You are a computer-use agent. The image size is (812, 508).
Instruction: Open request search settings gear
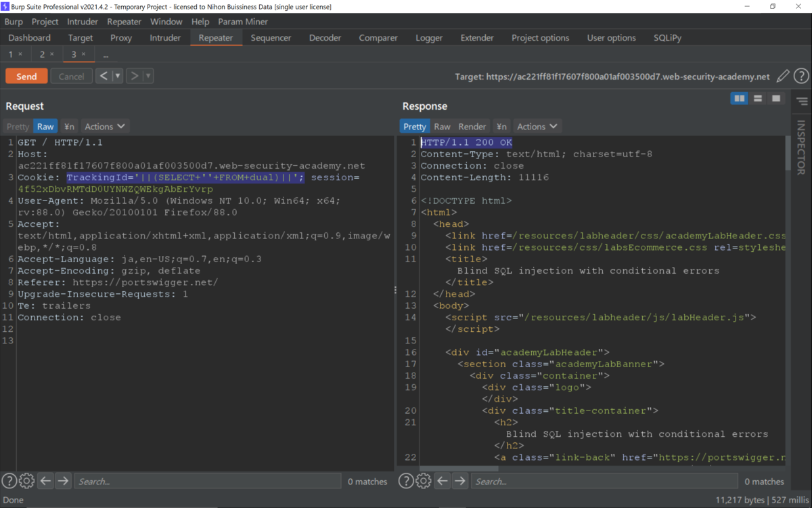(26, 481)
